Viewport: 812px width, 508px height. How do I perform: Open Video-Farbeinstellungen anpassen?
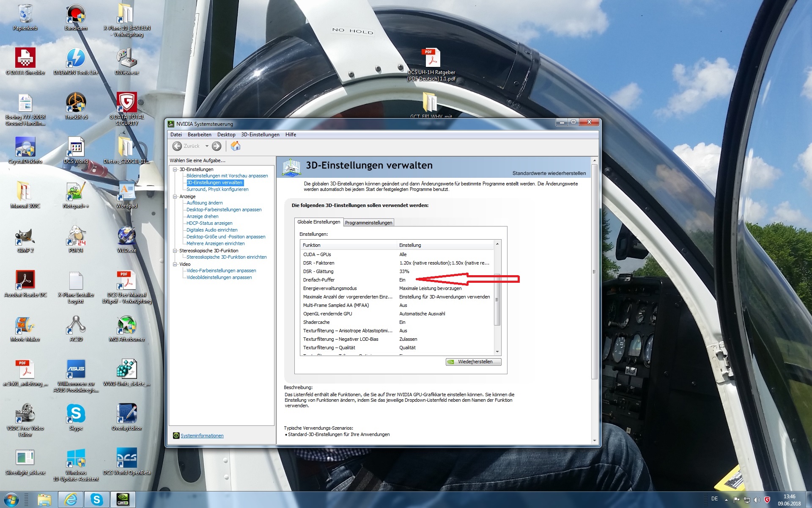click(221, 271)
